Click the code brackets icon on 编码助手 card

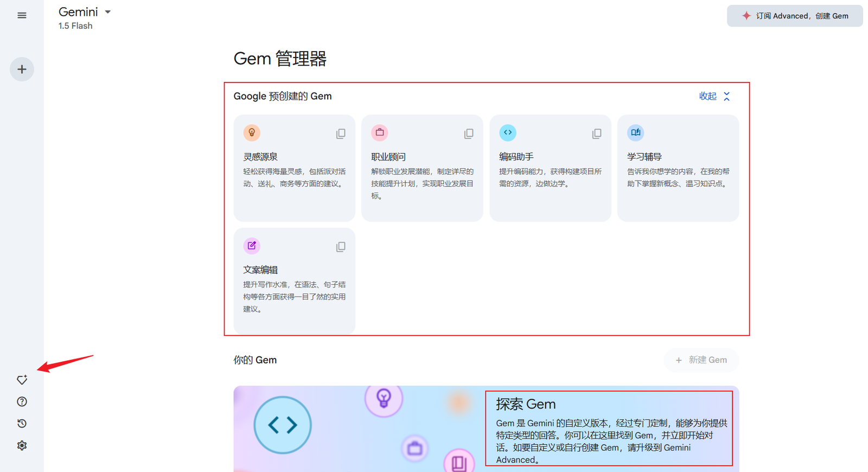click(508, 132)
